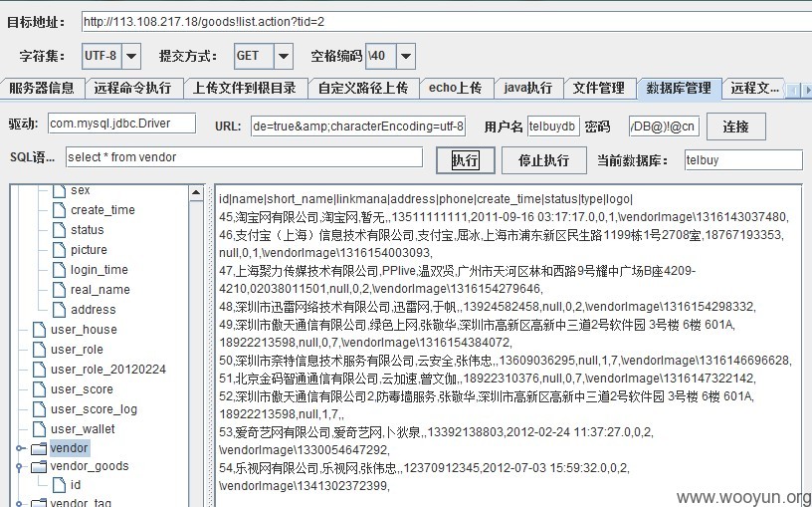Click the file icon next to sex
This screenshot has width=812, height=507.
(x=60, y=191)
